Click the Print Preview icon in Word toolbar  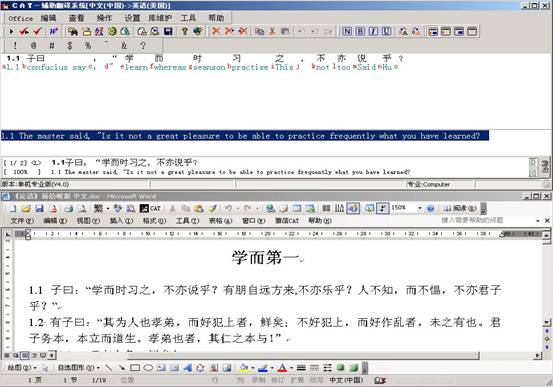pyautogui.click(x=82, y=208)
